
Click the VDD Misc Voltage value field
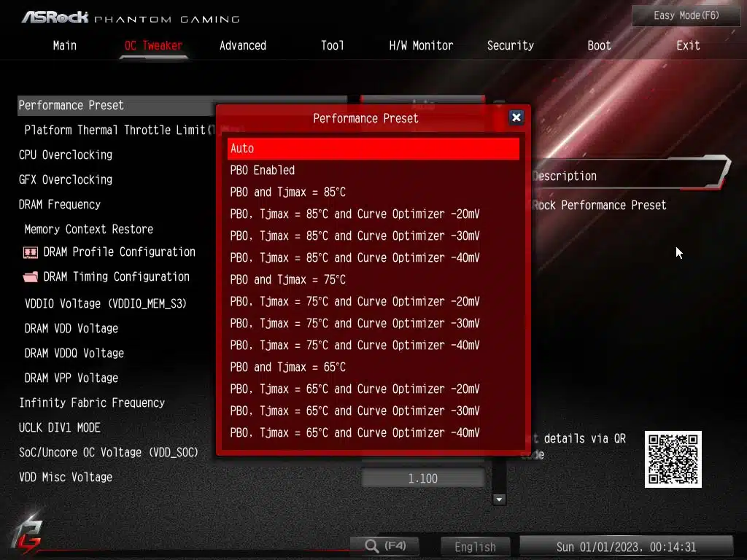pos(423,478)
